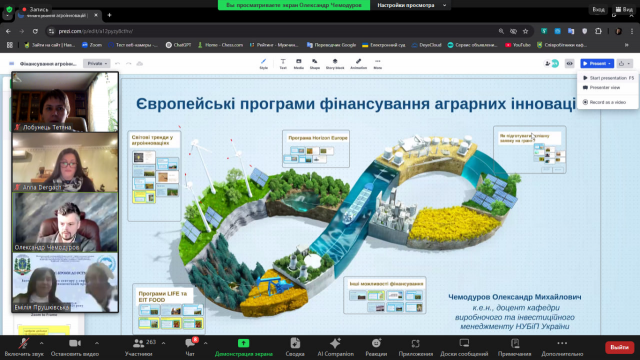640x360 pixels.
Task: Toggle the preview eye icon
Action: click(569, 64)
